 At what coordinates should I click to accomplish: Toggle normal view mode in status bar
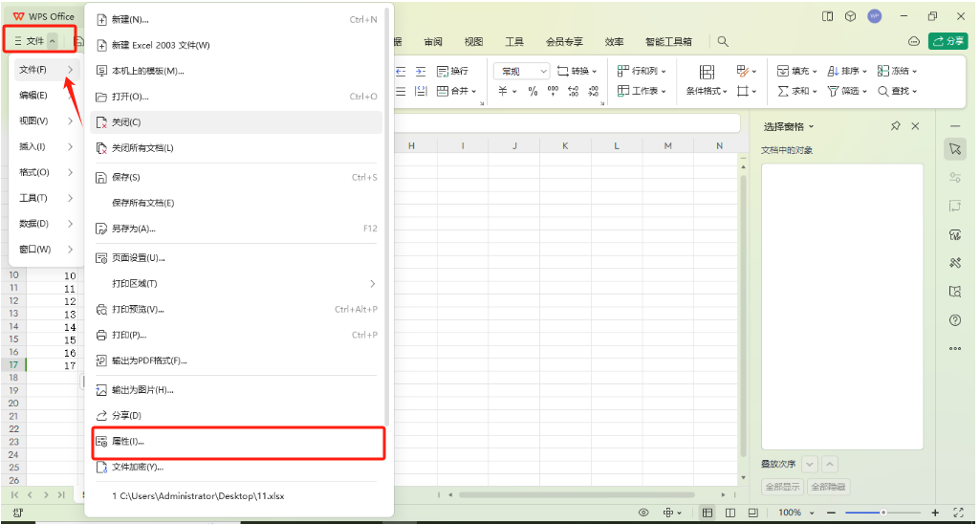point(708,513)
